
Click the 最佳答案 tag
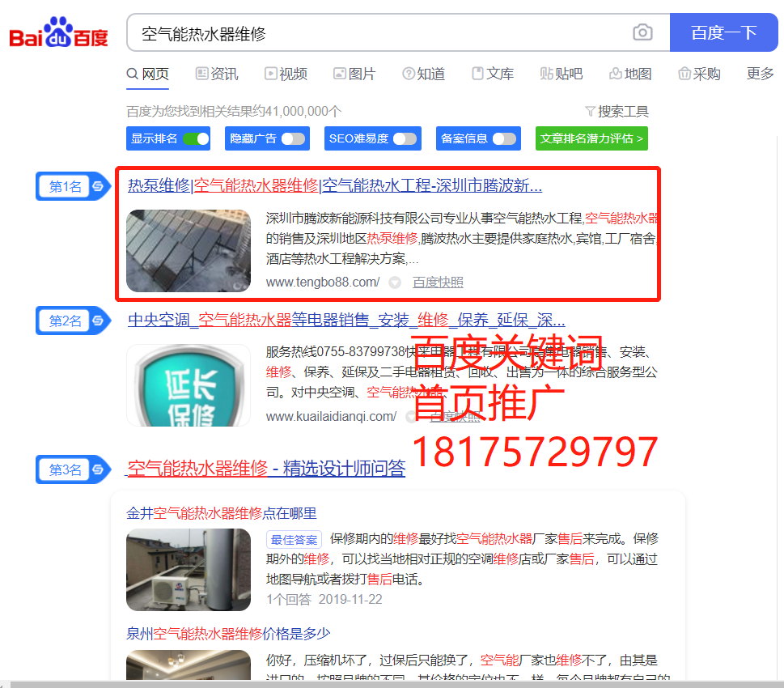tap(294, 540)
